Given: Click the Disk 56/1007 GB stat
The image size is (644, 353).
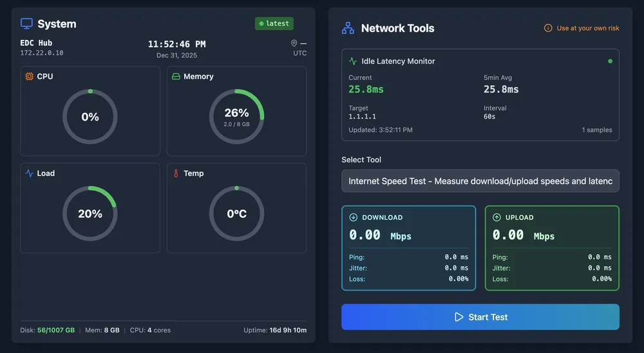Looking at the screenshot, I should [48, 330].
